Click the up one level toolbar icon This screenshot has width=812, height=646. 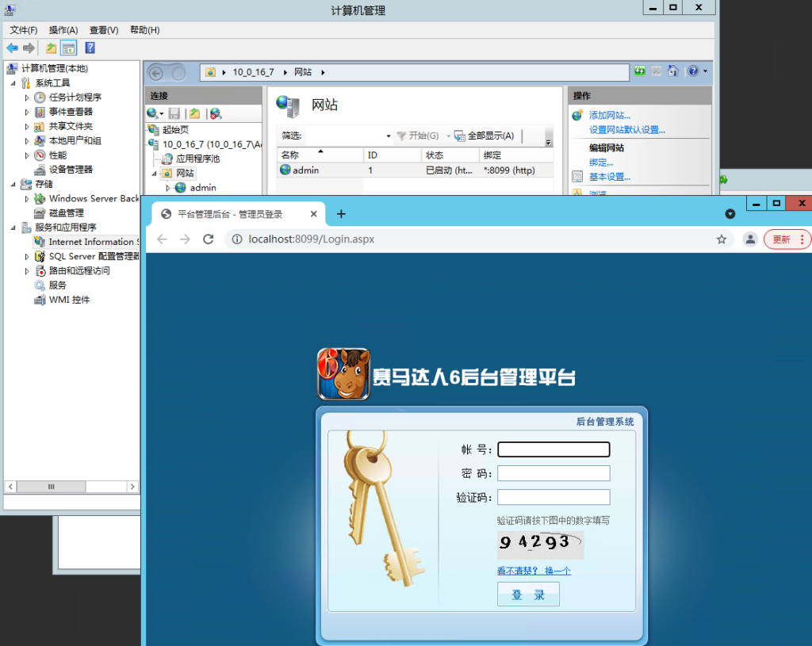coord(52,48)
